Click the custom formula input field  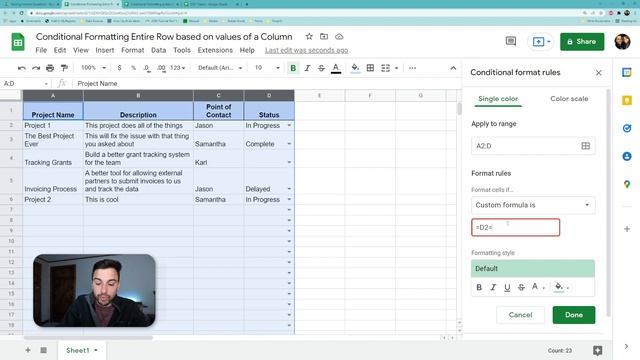tap(515, 227)
